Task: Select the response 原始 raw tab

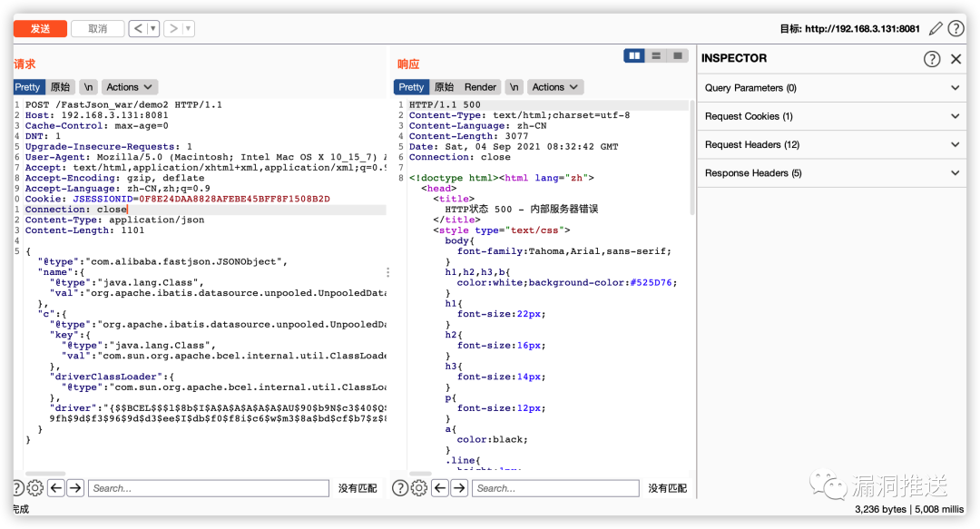Action: (444, 87)
